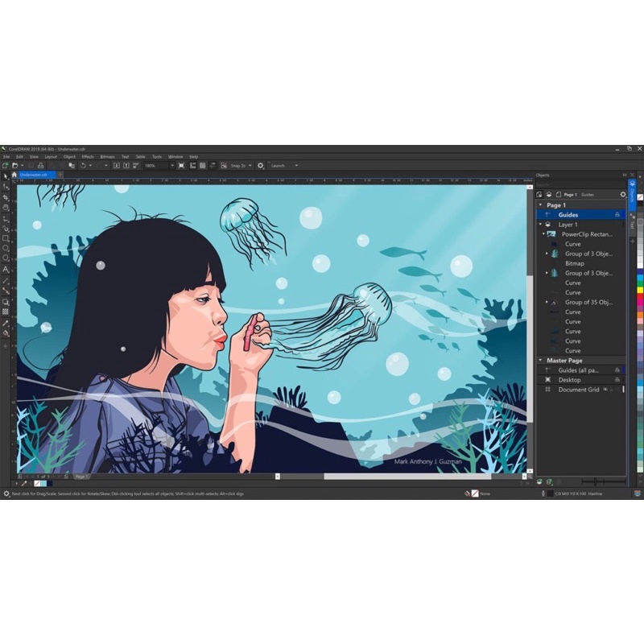The height and width of the screenshot is (644, 644).
Task: Collapse the Page 1 tree node
Action: coord(540,204)
